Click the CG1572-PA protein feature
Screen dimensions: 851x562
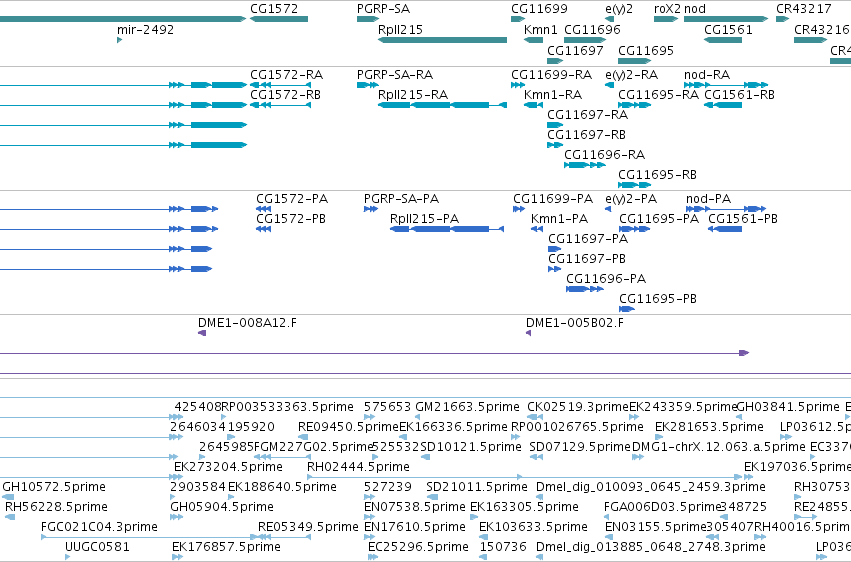point(264,209)
